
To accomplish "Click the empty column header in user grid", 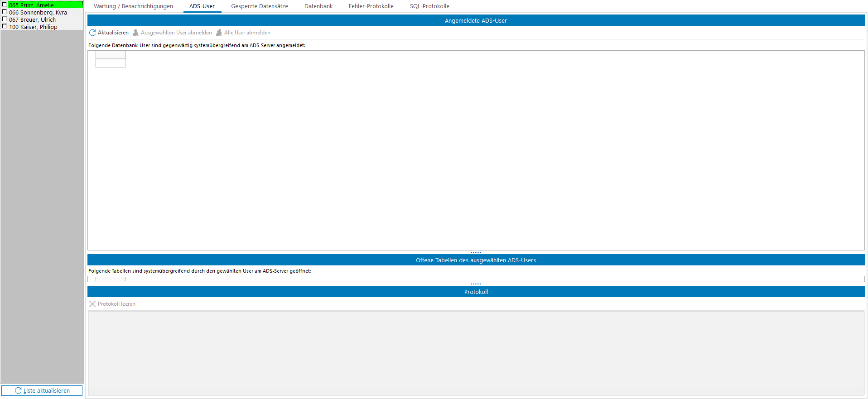I will 111,55.
